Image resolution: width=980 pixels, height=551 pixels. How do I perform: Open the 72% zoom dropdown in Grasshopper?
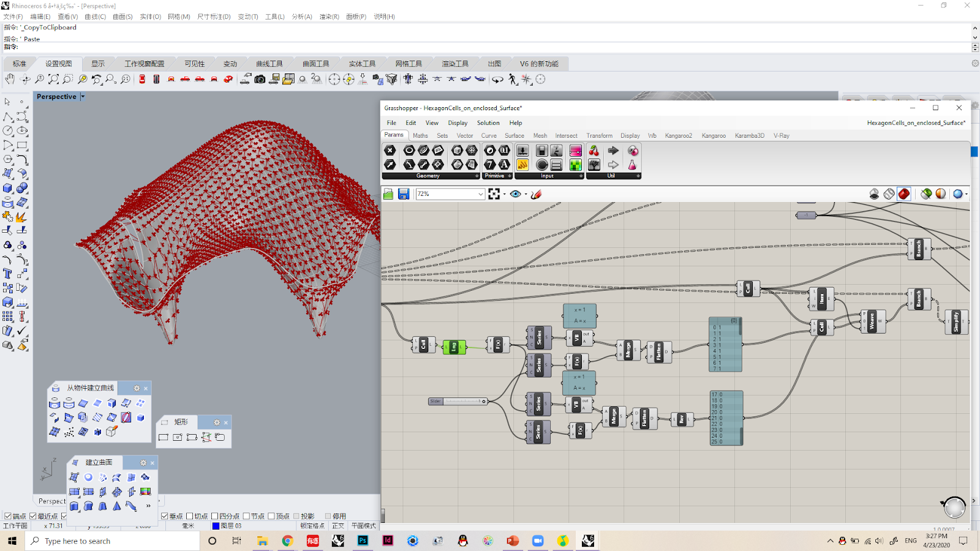tap(481, 193)
